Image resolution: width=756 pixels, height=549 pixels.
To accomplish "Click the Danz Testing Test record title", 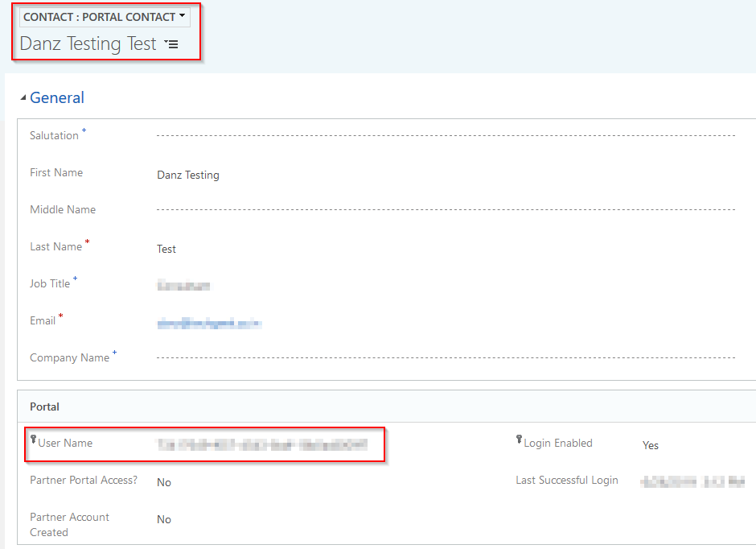I will point(88,44).
